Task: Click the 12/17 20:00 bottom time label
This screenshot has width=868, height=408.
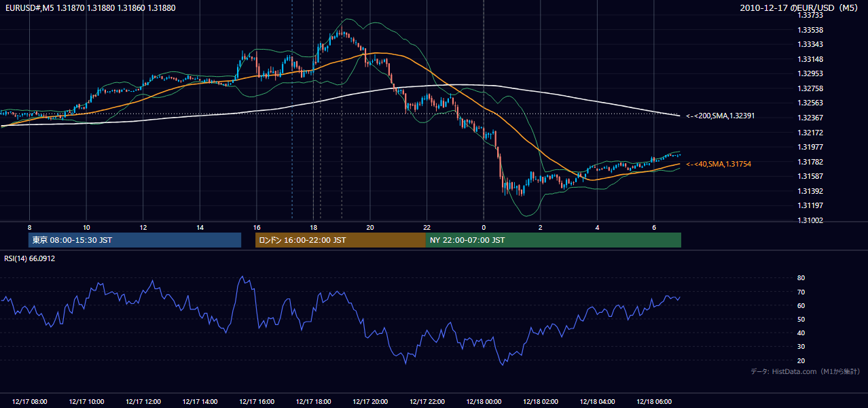Action: (x=370, y=402)
